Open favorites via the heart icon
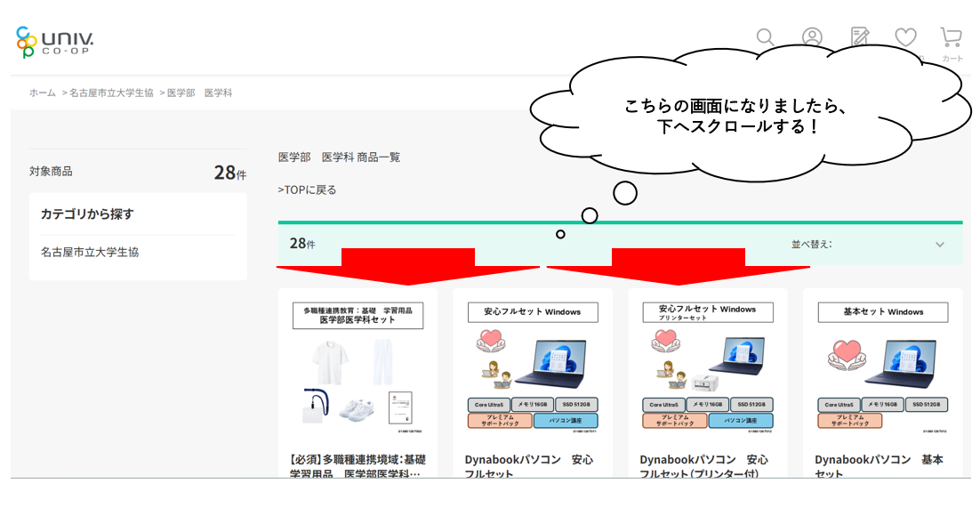The height and width of the screenshot is (532, 980). [x=905, y=37]
